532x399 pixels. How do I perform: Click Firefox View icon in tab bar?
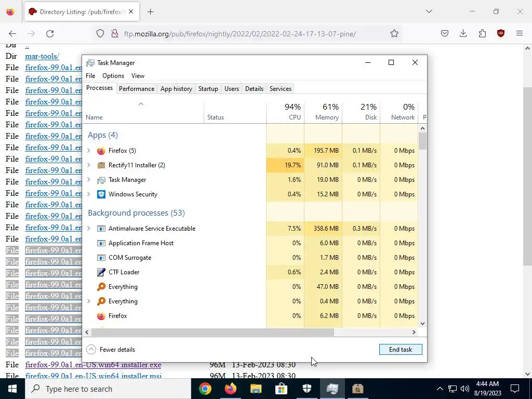click(10, 12)
